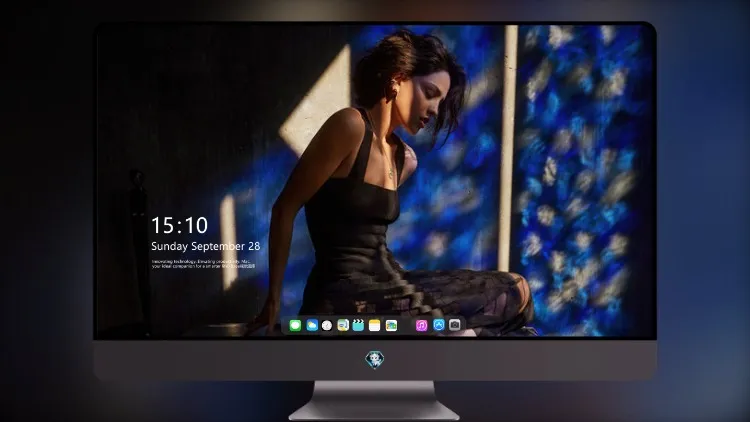750x422 pixels.
Task: Click the 15:10 clock widget
Action: point(179,225)
